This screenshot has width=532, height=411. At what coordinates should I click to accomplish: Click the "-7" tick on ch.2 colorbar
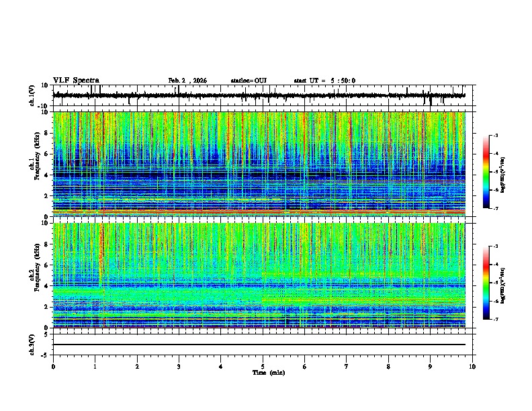click(x=495, y=320)
